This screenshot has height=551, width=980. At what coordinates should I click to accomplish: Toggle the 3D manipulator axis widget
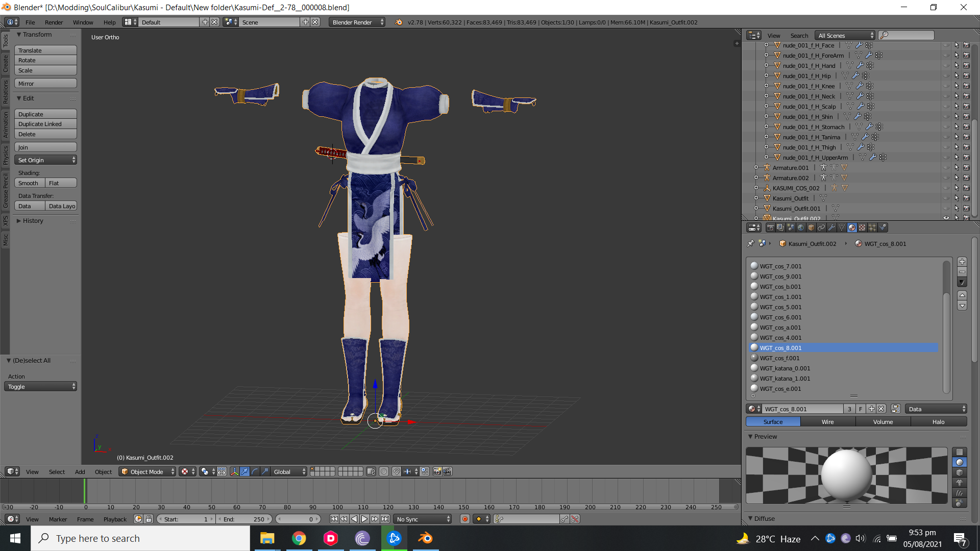[234, 472]
